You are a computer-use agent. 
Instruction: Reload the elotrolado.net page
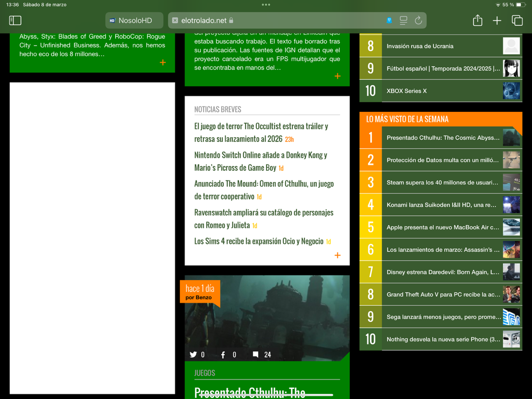click(x=419, y=20)
